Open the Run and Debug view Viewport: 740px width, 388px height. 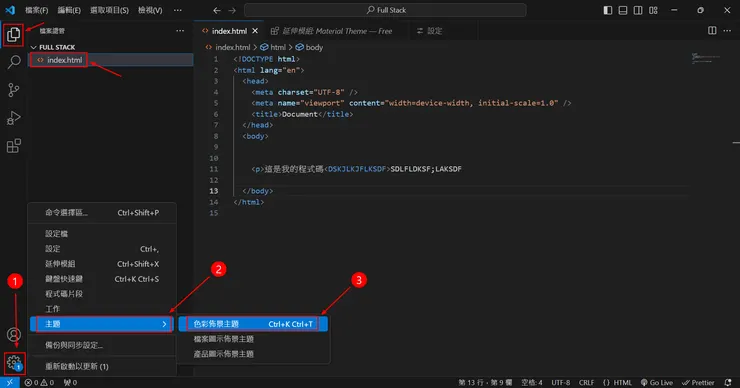14,118
